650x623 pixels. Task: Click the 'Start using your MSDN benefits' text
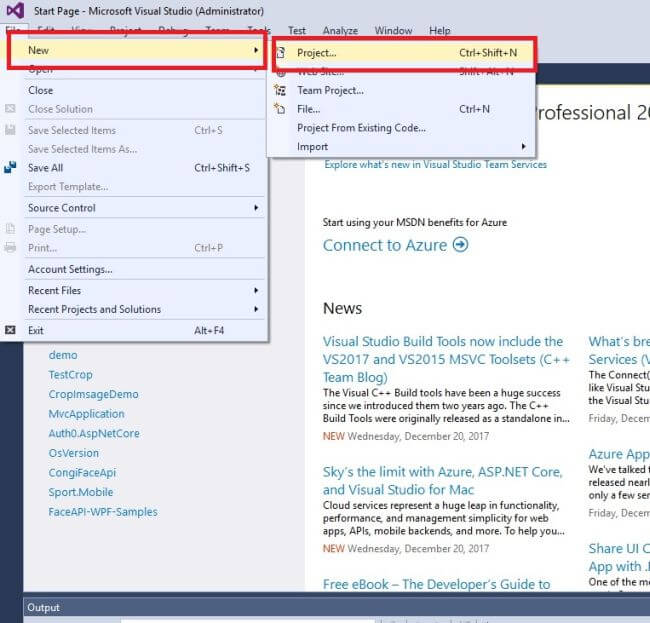[x=415, y=222]
